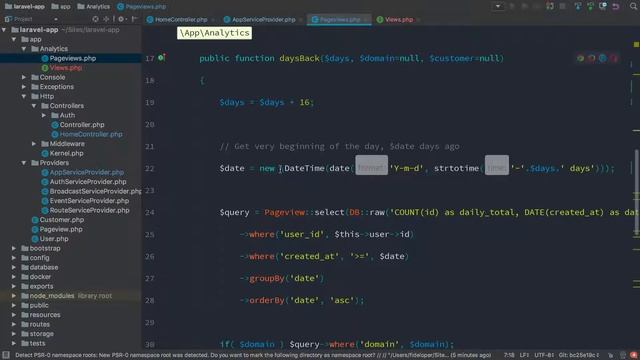Click laravel-app breadcrumb in navigation bar
The image size is (640, 360).
[x=24, y=6]
